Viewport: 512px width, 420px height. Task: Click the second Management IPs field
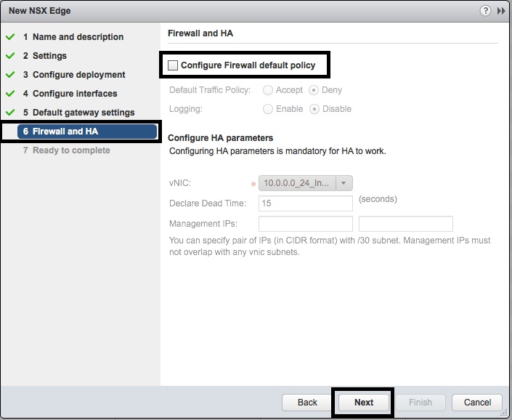pyautogui.click(x=405, y=224)
